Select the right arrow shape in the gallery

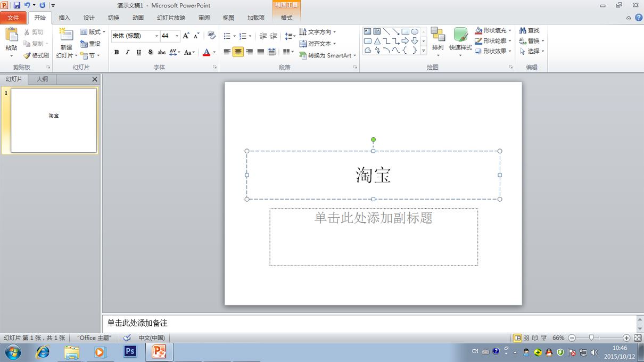click(x=405, y=41)
